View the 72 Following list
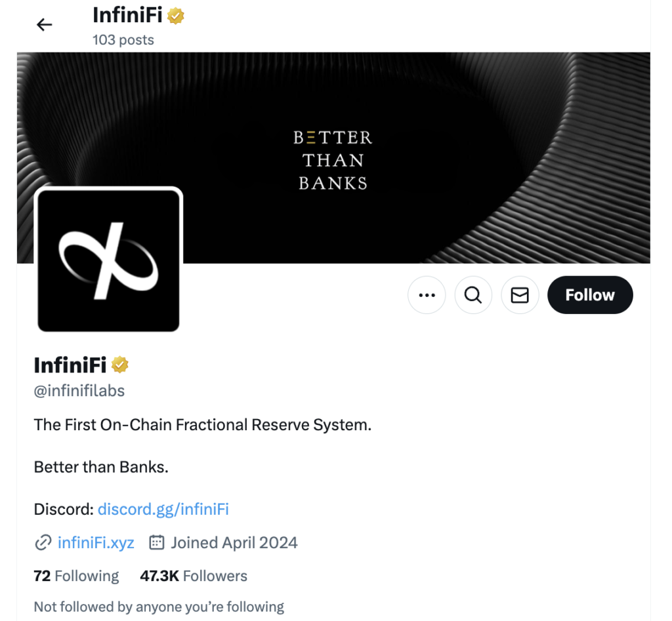Viewport: 672px width, 621px height. click(x=76, y=576)
